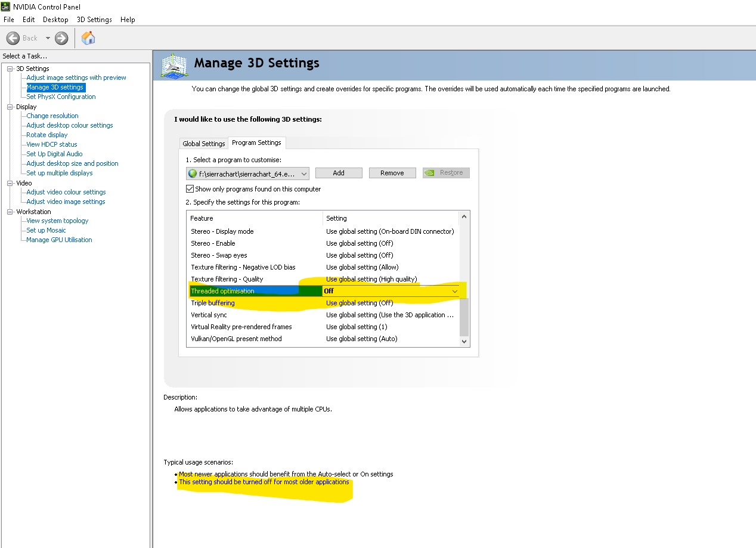
Task: Click the Restore button
Action: pos(447,173)
